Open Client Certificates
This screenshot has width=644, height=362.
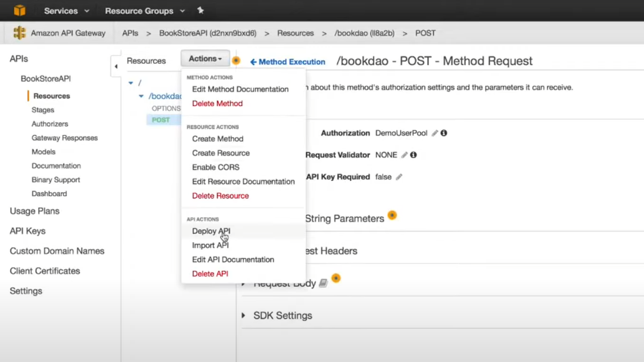(45, 271)
